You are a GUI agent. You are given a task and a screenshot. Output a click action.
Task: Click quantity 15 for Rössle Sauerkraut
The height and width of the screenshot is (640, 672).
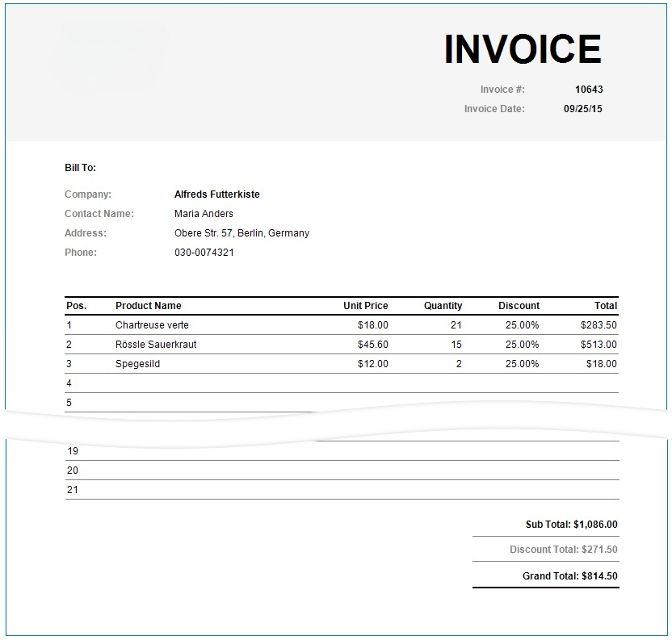tap(456, 344)
